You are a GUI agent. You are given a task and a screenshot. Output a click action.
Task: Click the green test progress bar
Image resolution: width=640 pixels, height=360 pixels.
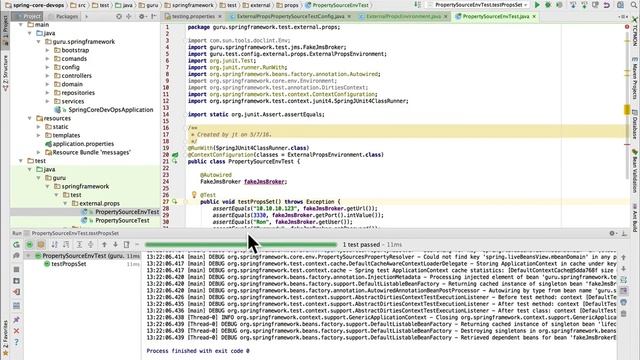241,244
